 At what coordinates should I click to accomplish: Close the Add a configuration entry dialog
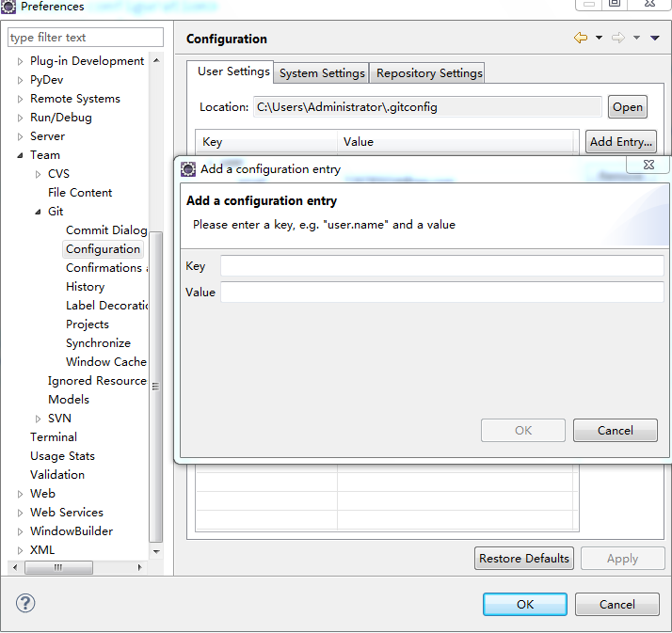[648, 165]
